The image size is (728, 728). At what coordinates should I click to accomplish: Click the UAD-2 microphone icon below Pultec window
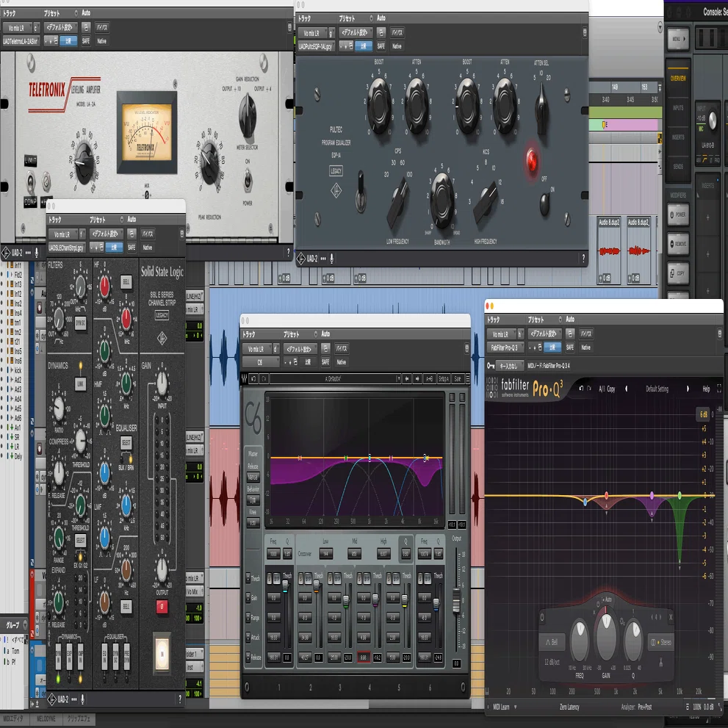tap(331, 259)
